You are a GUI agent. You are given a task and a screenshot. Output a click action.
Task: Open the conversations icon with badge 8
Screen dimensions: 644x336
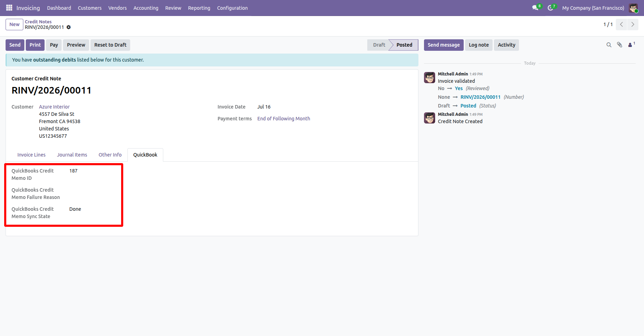[x=536, y=8]
